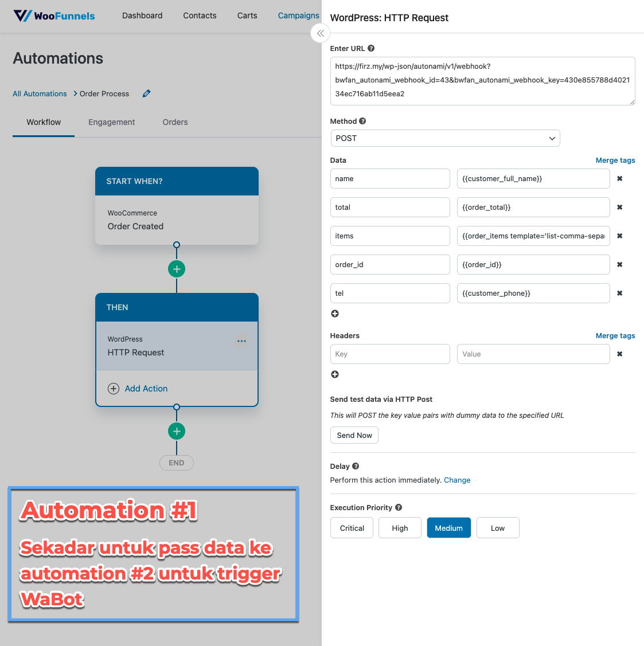Screen dimensions: 644x646
Task: Select the Order Created trigger card
Action: pyautogui.click(x=177, y=220)
